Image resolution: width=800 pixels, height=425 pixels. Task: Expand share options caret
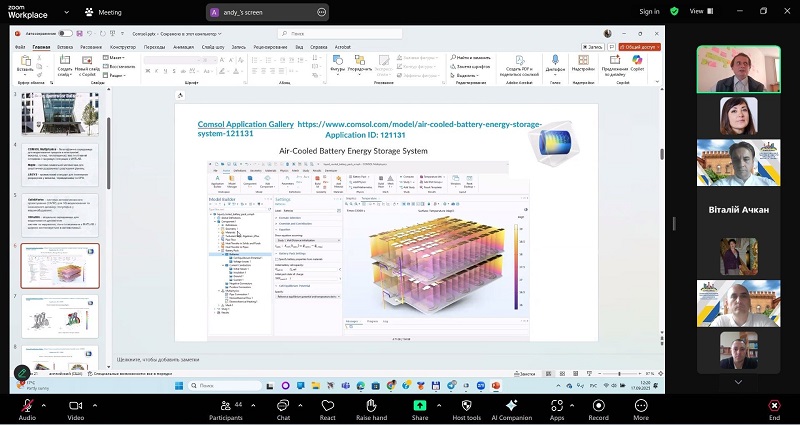point(439,406)
